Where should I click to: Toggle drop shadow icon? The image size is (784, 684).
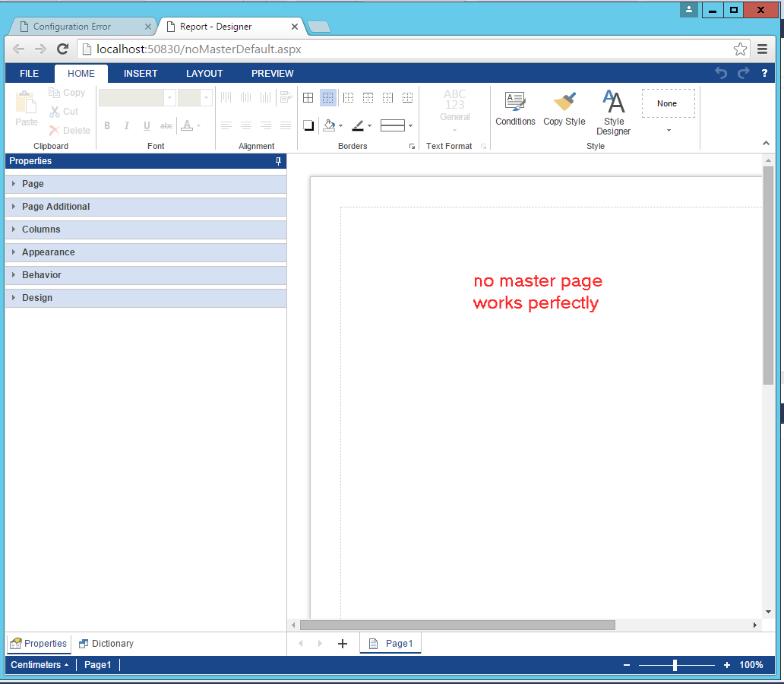(308, 125)
